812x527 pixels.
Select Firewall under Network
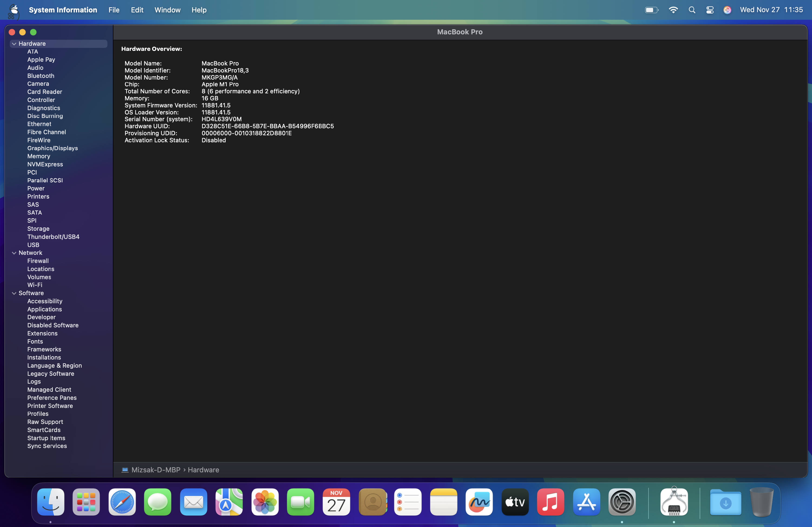38,261
